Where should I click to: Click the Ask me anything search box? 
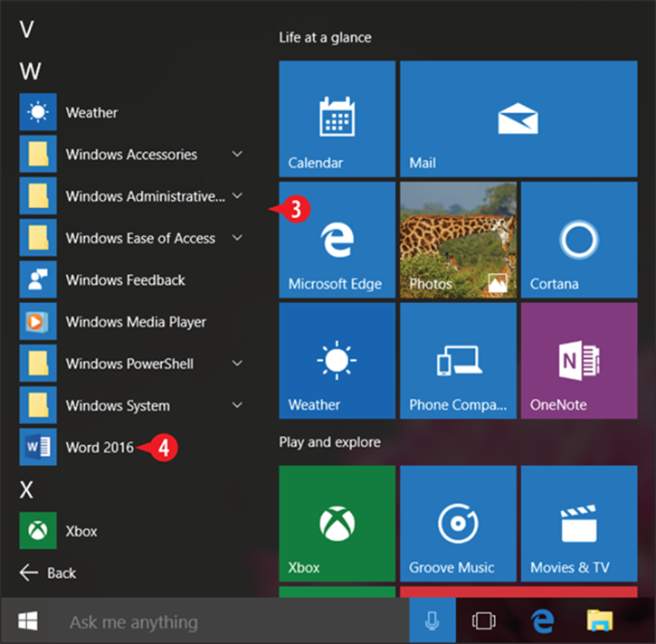pos(232,621)
